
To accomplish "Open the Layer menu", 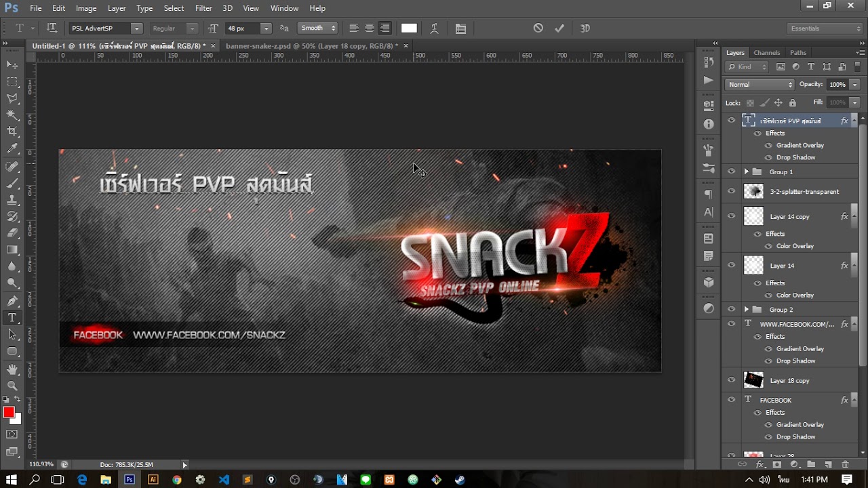I will tap(117, 8).
